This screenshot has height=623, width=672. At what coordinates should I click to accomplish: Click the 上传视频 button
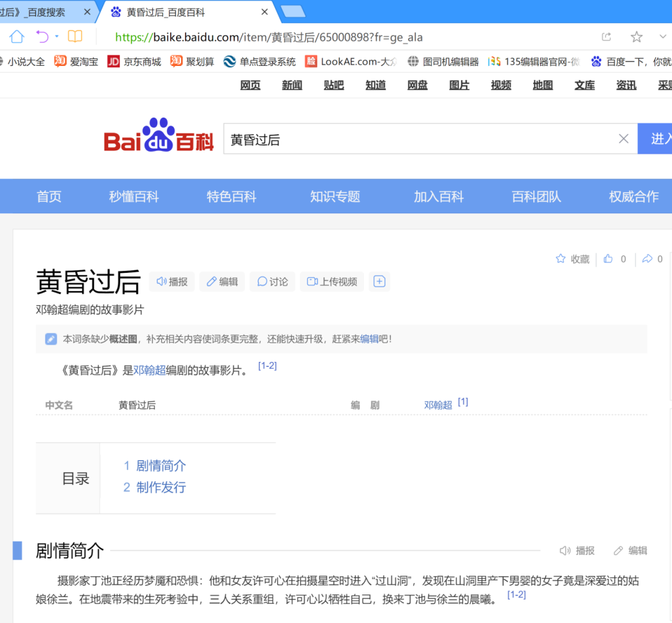(332, 281)
